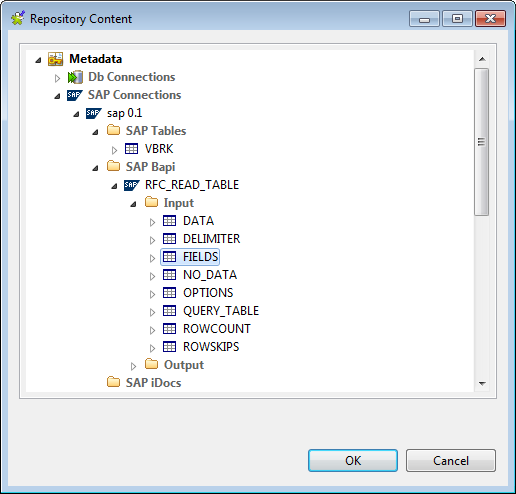Click the SAP icon beside sap 0.1
Image resolution: width=516 pixels, height=494 pixels.
(94, 113)
